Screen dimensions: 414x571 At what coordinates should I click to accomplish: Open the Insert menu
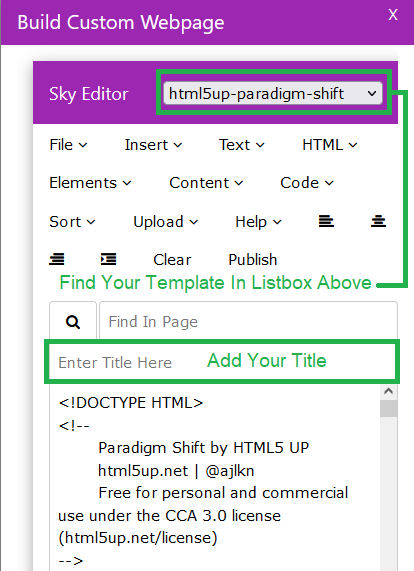(x=153, y=145)
